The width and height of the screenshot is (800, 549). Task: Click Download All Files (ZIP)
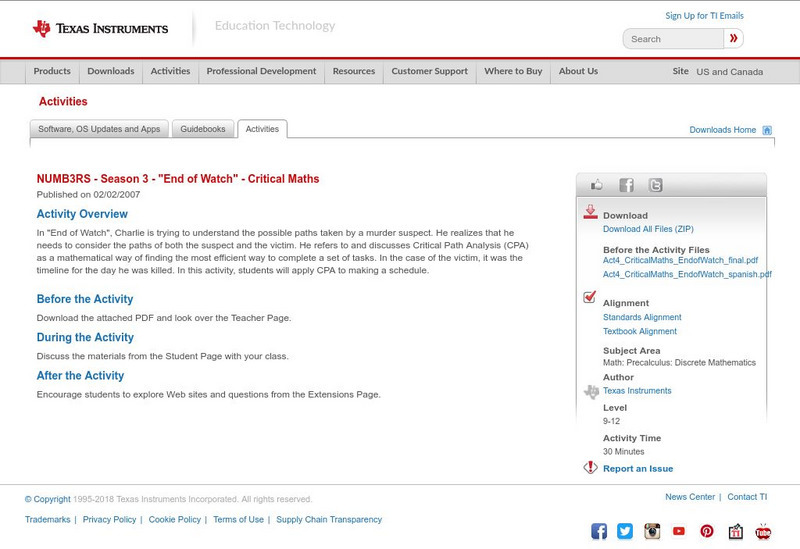click(648, 229)
